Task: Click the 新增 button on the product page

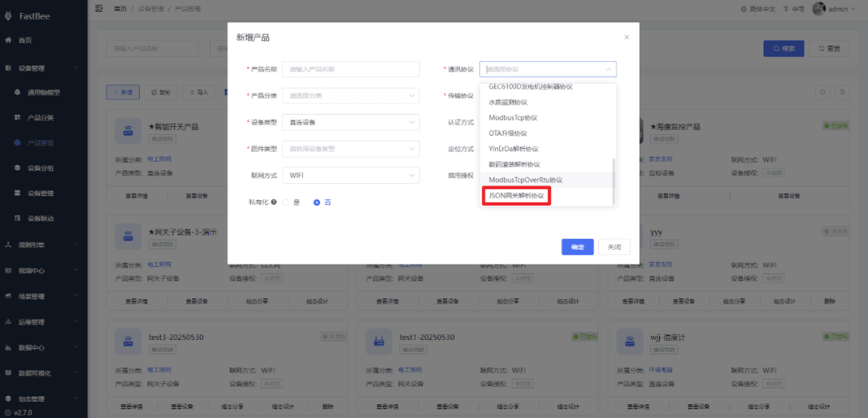Action: (122, 92)
